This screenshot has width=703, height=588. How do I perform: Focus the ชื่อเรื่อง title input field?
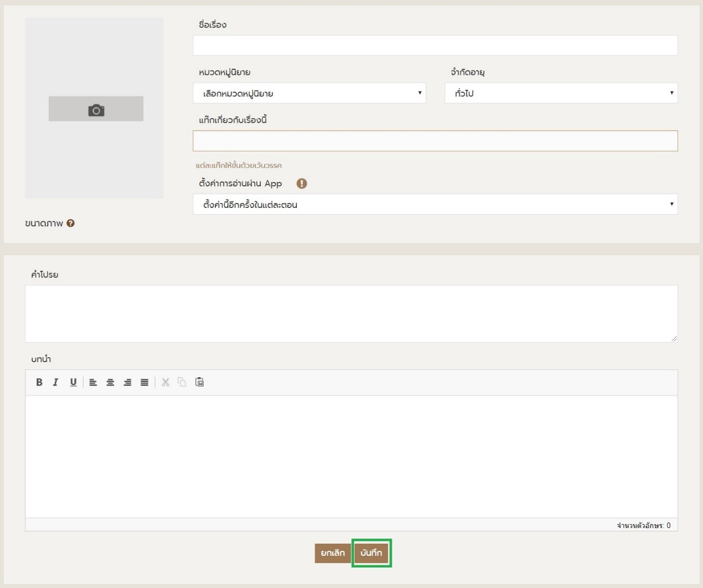(x=435, y=45)
